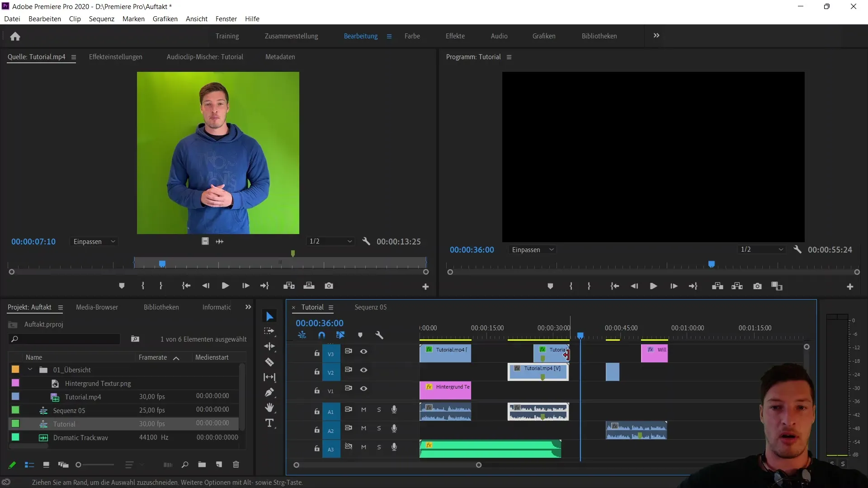Click orange label swatch of 01_Übersicht
Screen dimensions: 868x488
pos(15,369)
